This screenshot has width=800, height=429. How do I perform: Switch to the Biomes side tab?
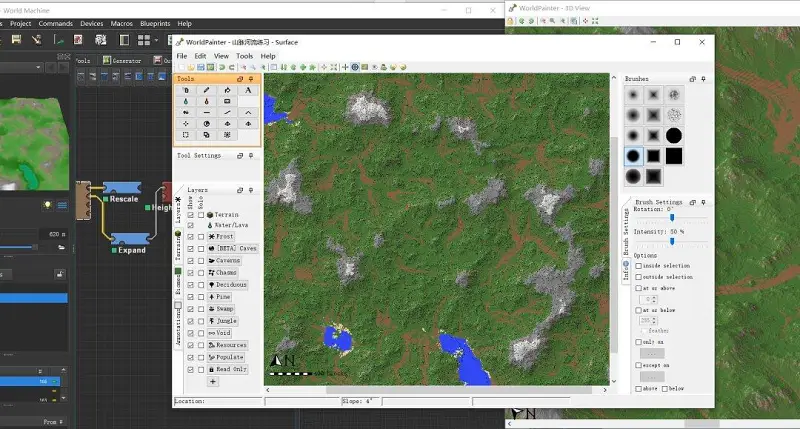coord(178,284)
